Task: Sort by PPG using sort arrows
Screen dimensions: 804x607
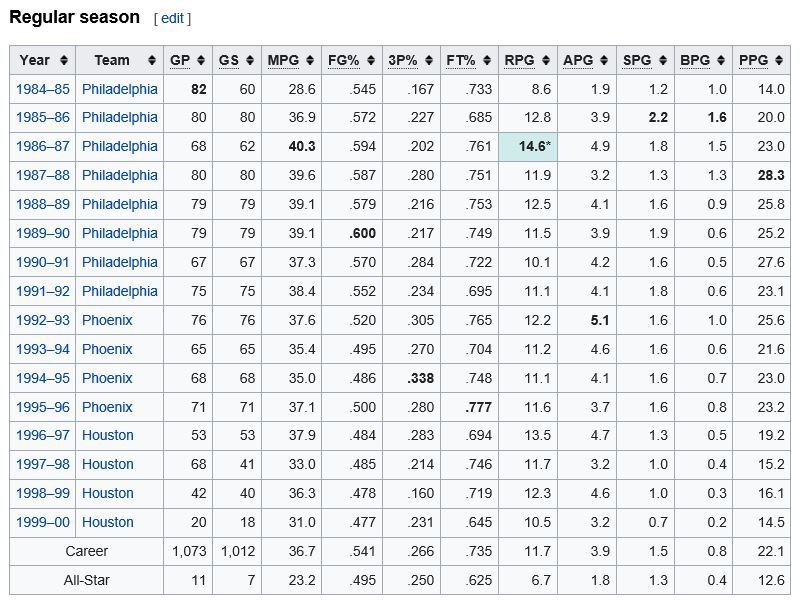Action: 779,61
